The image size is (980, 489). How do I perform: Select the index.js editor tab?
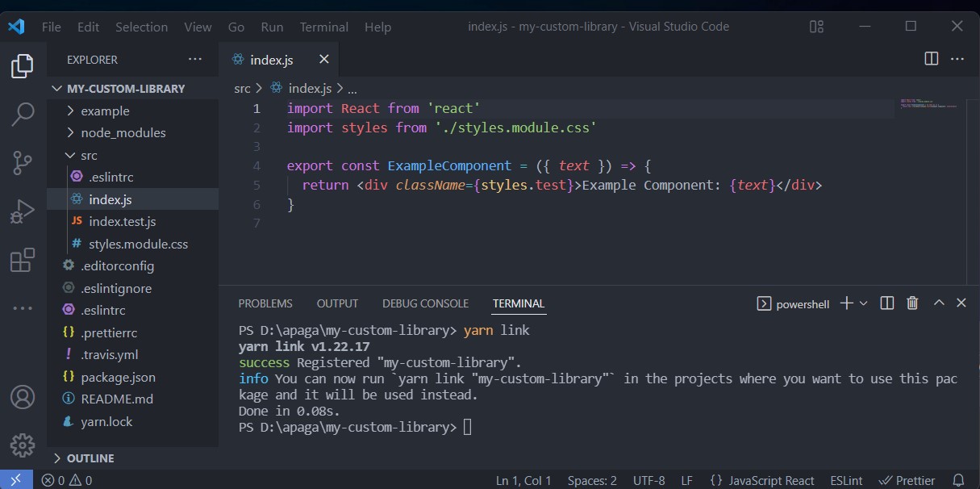271,60
